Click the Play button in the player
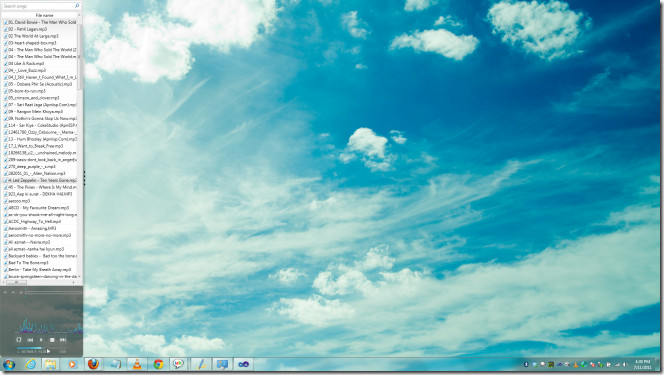The width and height of the screenshot is (664, 375). click(41, 339)
